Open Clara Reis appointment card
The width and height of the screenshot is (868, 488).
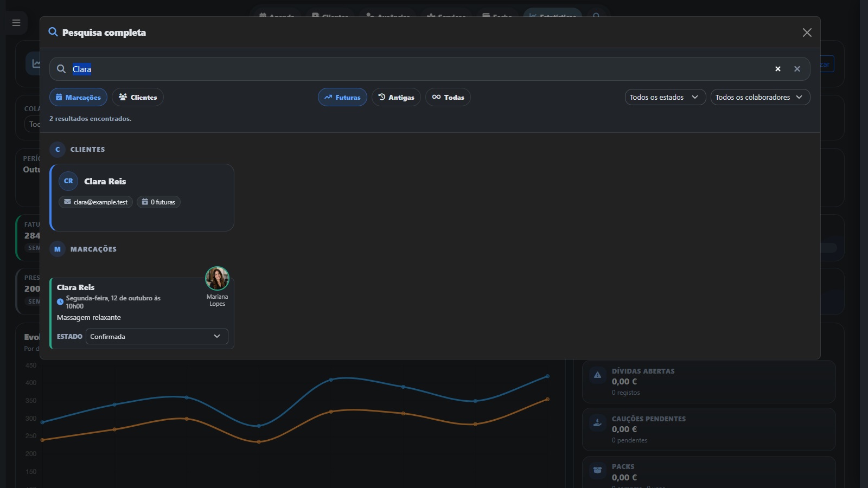(142, 313)
